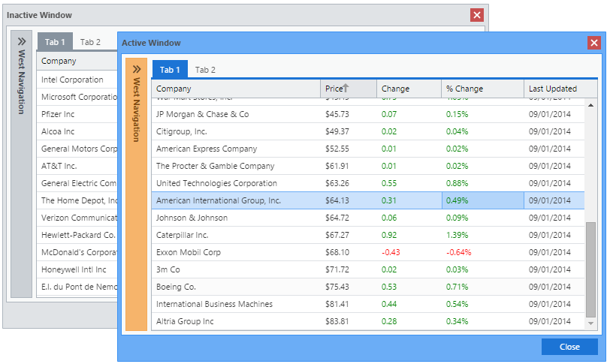Click the 0.49% highlighted cell
The image size is (610, 364).
coord(483,200)
